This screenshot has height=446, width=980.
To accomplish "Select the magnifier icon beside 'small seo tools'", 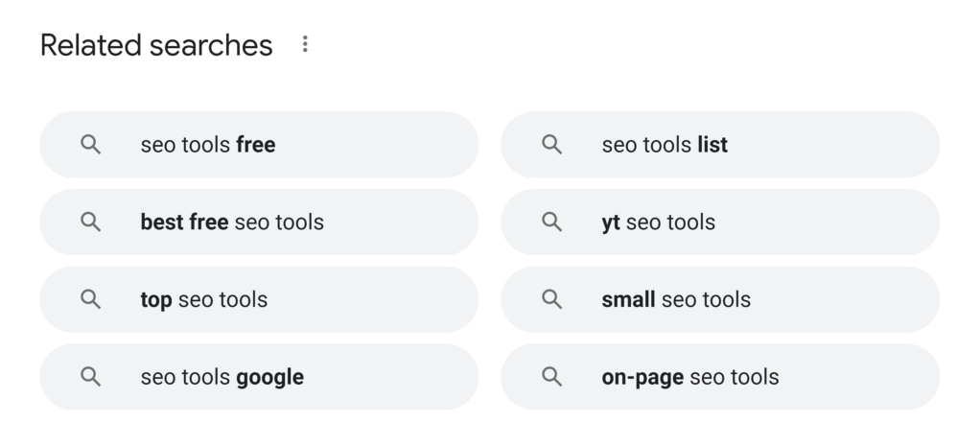I will (551, 299).
